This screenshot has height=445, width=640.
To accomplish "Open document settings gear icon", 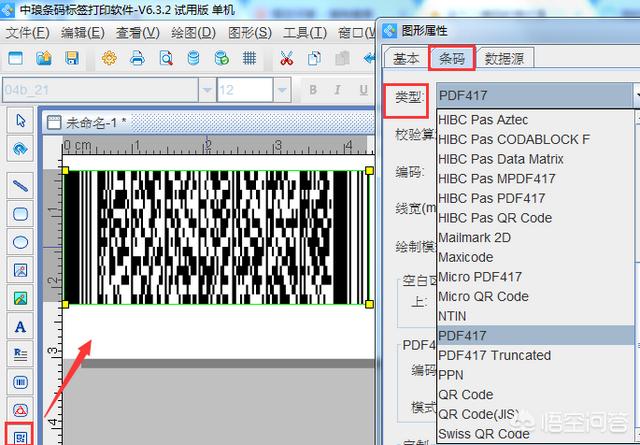I will click(x=109, y=58).
